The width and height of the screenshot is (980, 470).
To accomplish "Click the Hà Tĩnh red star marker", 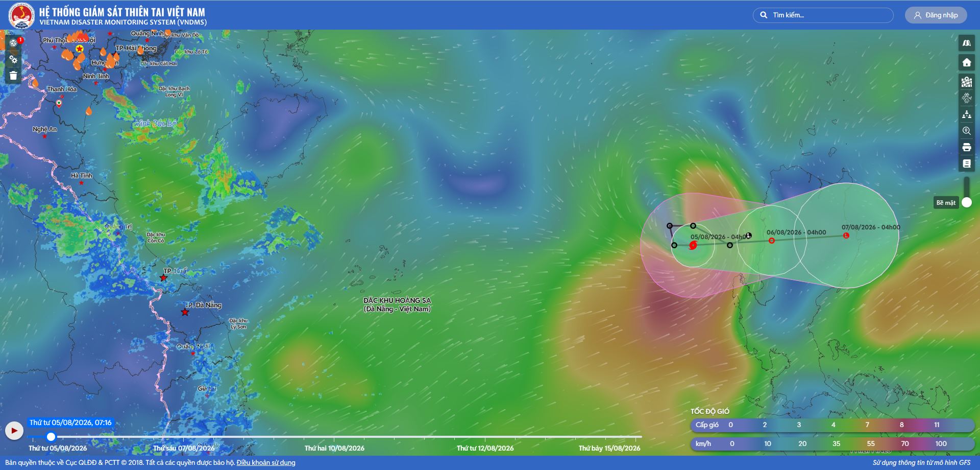I will (x=81, y=183).
